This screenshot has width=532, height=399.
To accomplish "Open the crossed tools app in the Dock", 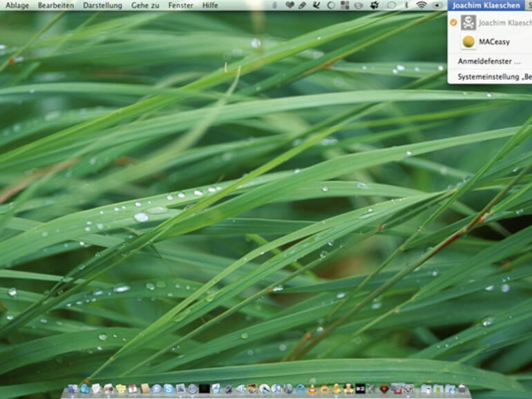I will click(372, 389).
